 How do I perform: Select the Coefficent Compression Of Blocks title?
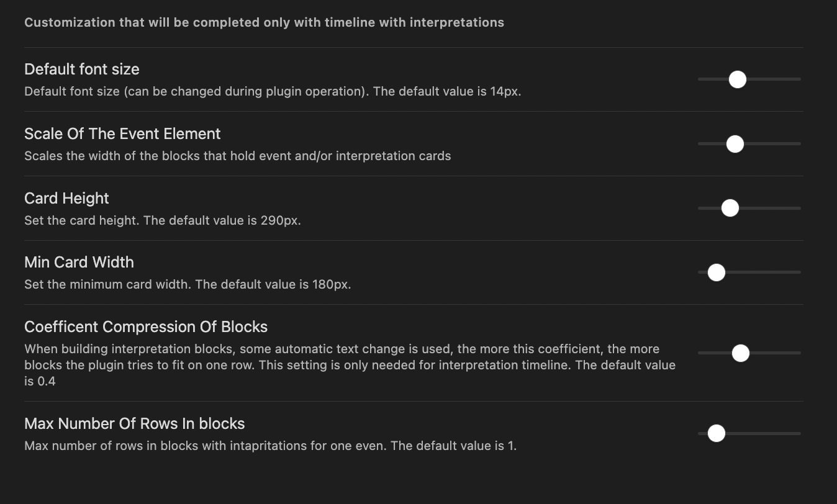click(145, 326)
